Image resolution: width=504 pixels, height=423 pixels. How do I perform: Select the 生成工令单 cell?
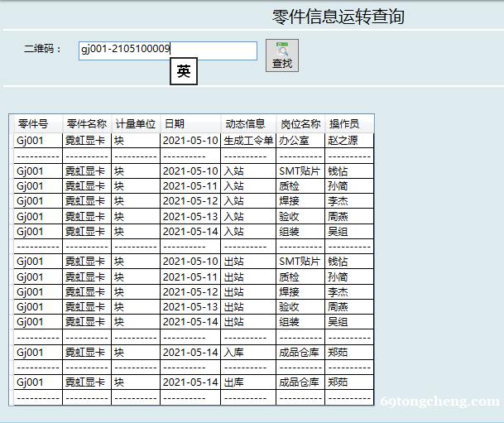tap(248, 141)
